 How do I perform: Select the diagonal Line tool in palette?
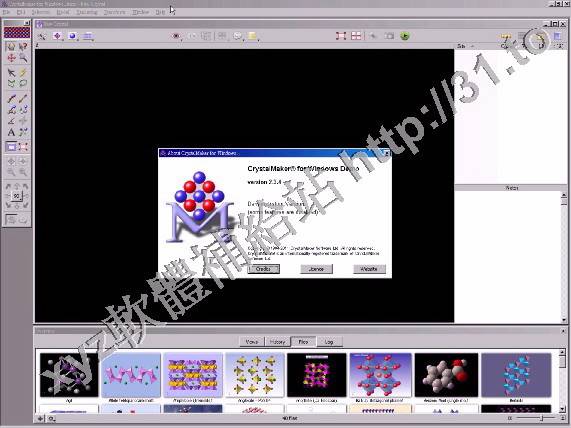click(23, 98)
